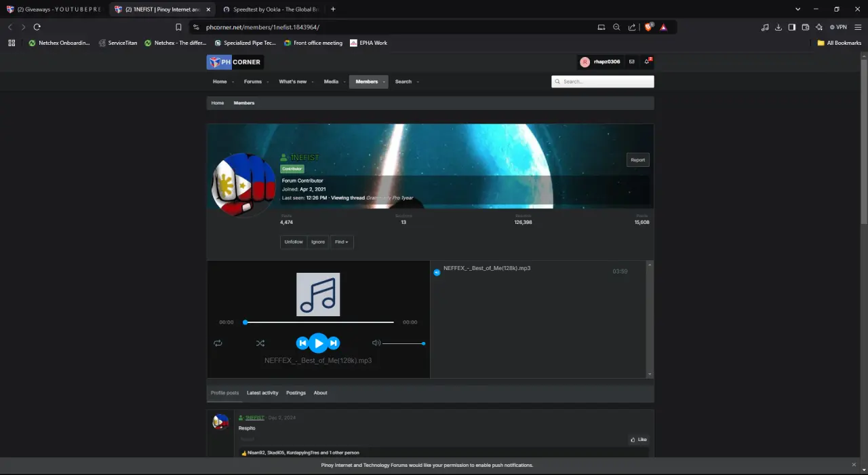The height and width of the screenshot is (475, 868).
Task: Toggle shuffle in the music player
Action: pos(260,343)
